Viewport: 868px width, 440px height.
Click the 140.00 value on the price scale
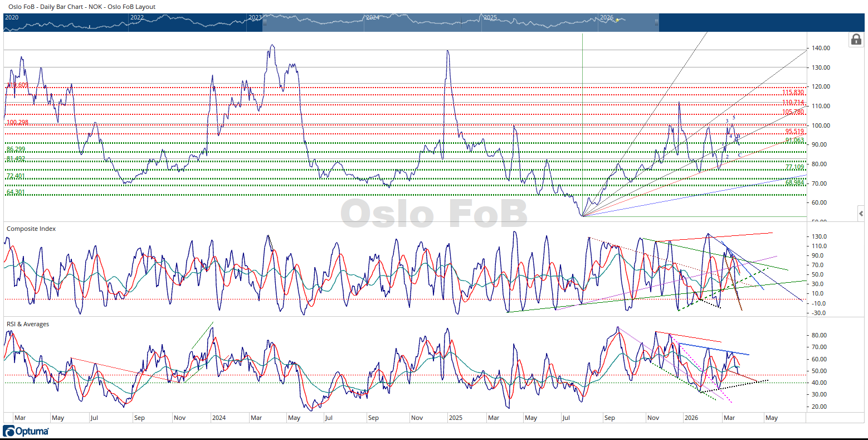coord(821,49)
